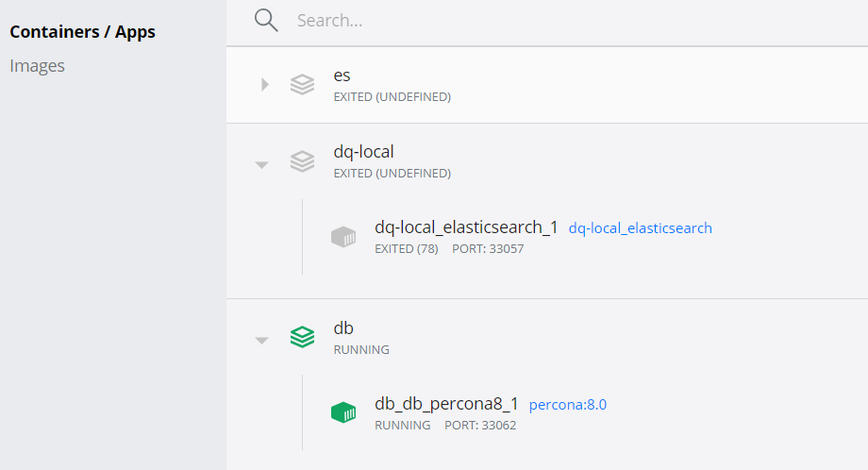
Task: Open the percona:8.0 image link
Action: [x=567, y=405]
